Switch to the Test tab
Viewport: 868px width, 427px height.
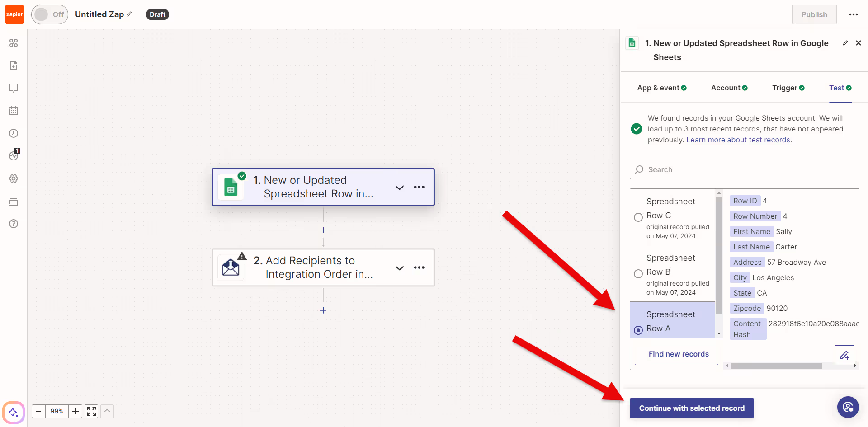tap(840, 88)
